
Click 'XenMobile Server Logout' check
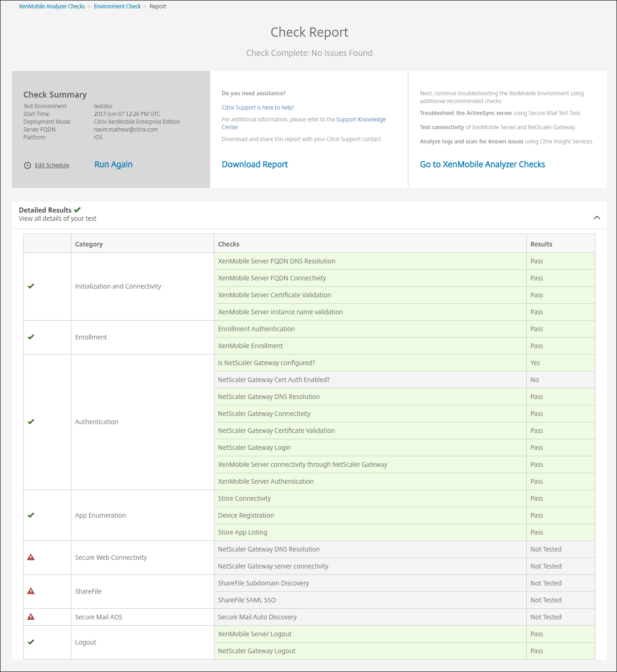tap(370, 634)
